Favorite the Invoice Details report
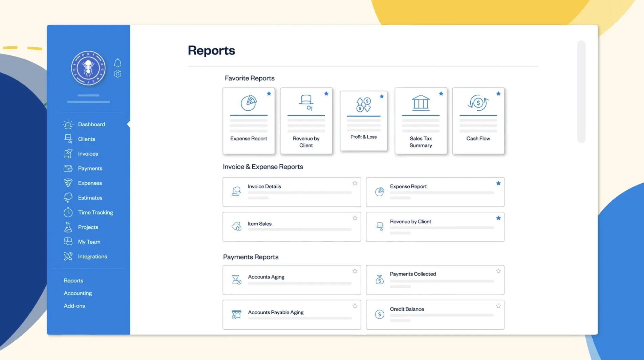Viewport: 644px width, 360px height. coord(355,183)
